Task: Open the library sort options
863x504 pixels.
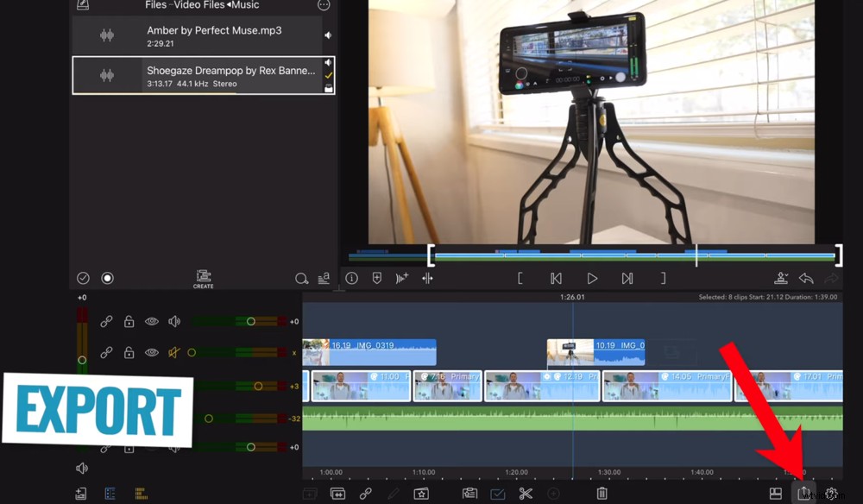Action: point(323,278)
